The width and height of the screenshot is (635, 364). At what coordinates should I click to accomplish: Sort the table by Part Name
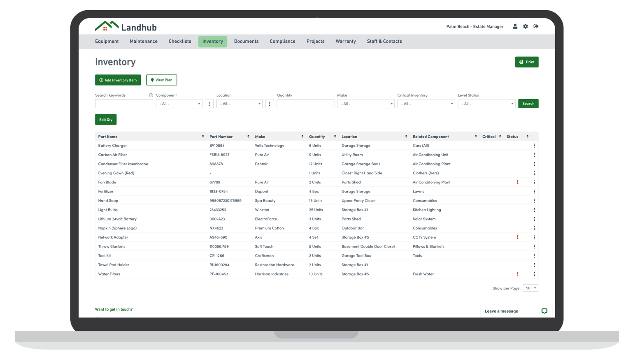(x=203, y=137)
